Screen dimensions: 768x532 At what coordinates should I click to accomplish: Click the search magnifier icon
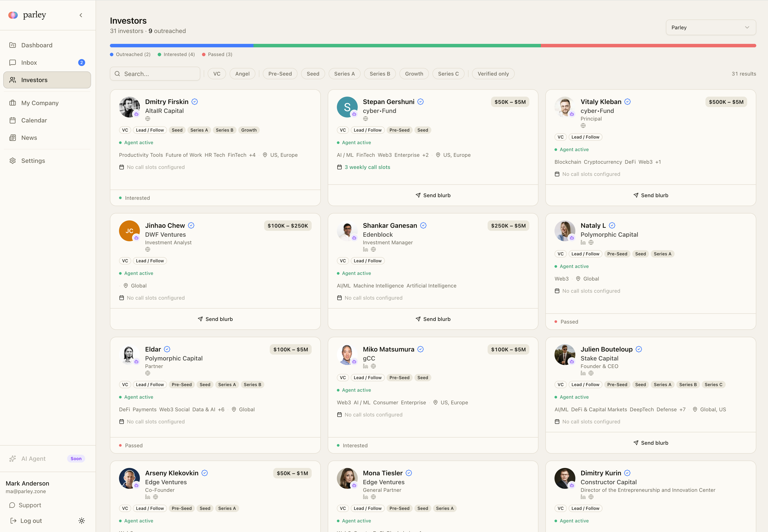tap(117, 74)
